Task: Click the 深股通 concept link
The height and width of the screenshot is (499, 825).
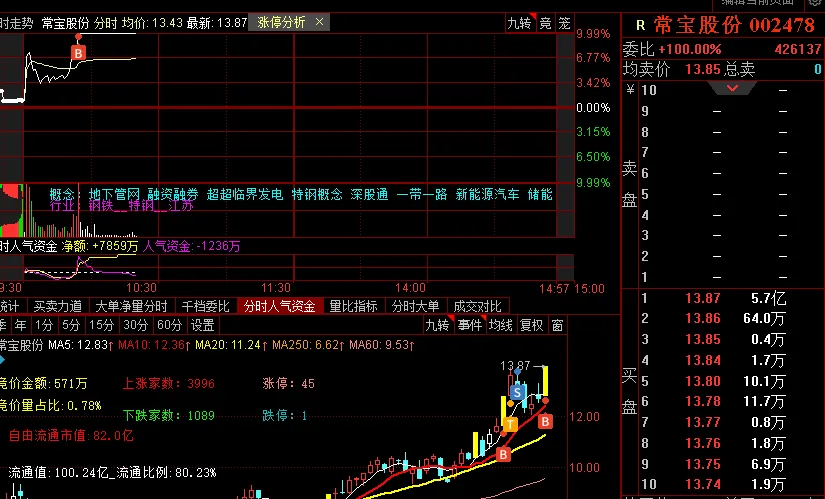Action: (x=369, y=194)
